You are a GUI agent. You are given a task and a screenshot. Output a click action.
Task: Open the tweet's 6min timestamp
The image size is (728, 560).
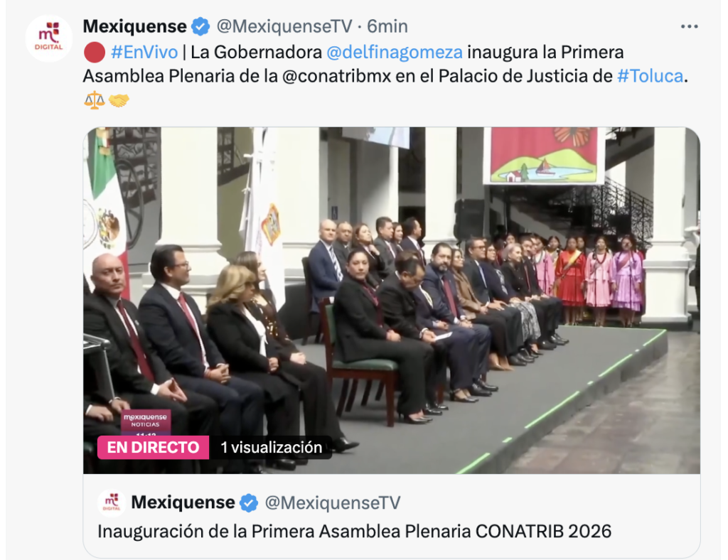point(387,26)
